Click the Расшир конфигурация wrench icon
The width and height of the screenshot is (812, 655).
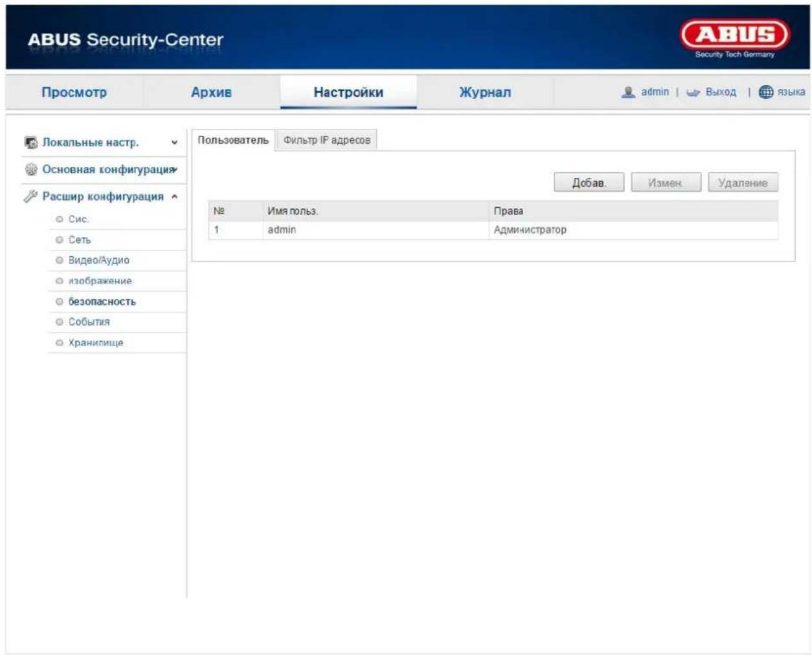pos(30,196)
